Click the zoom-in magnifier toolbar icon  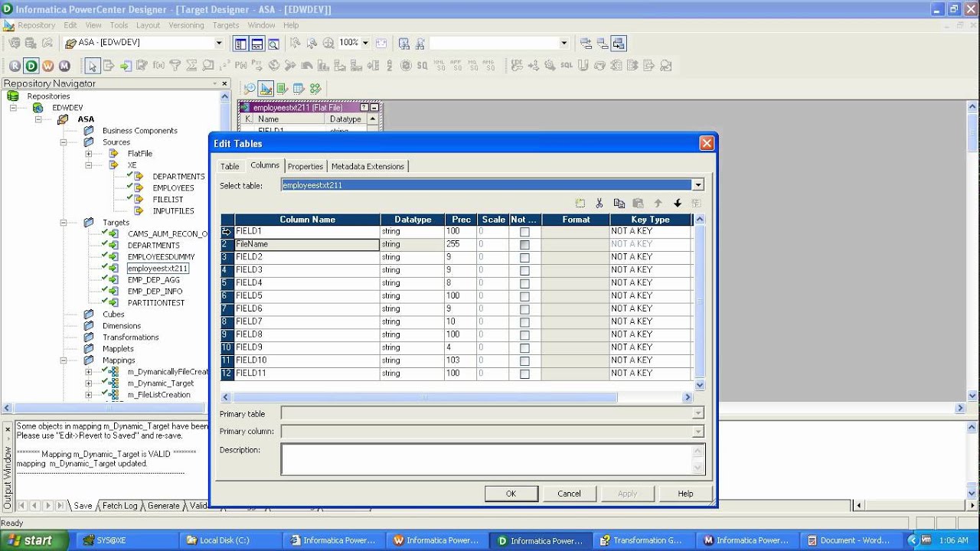[328, 44]
